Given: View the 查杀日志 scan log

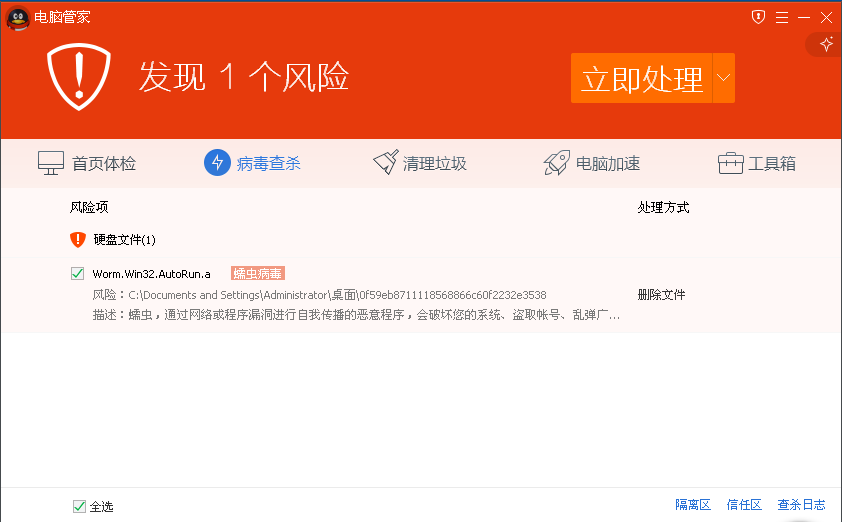Looking at the screenshot, I should [x=801, y=505].
